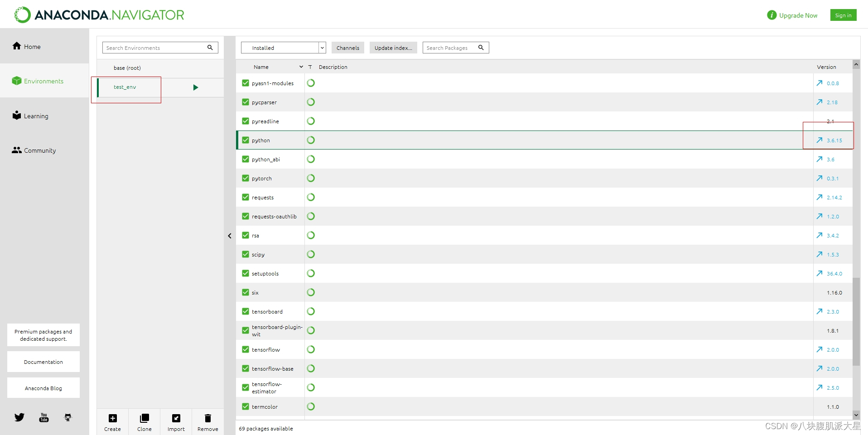
Task: Click the search icon in Search Environments
Action: [210, 48]
